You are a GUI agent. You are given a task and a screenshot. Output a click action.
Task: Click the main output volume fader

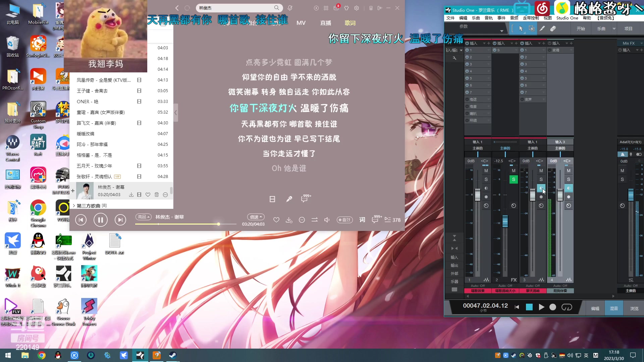coord(631,195)
